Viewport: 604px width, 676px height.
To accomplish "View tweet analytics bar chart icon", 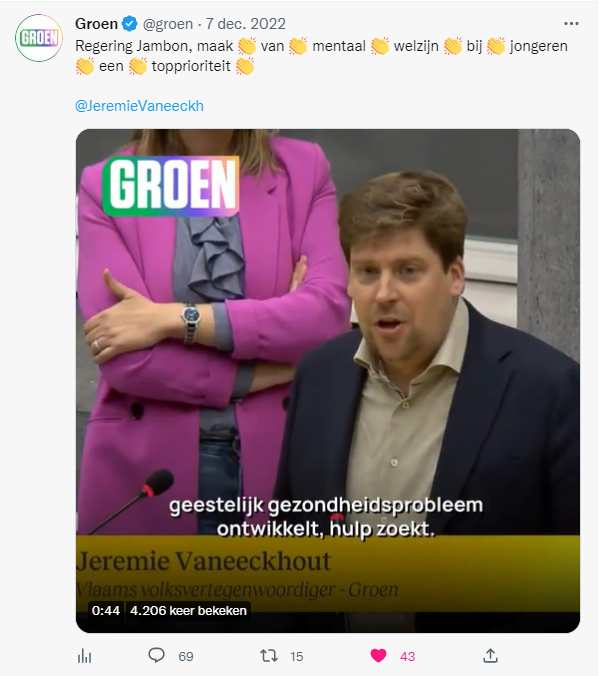I will pyautogui.click(x=84, y=656).
